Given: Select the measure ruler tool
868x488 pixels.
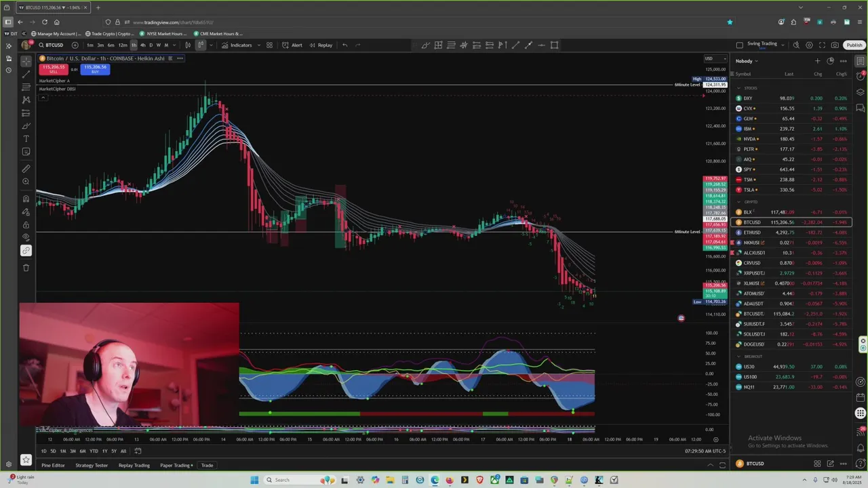Looking at the screenshot, I should click(x=26, y=169).
